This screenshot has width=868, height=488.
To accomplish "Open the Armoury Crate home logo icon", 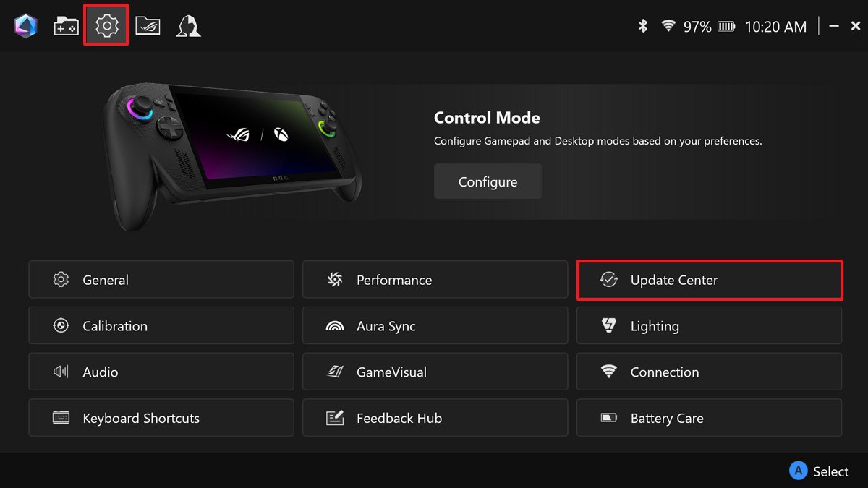I will tap(25, 26).
